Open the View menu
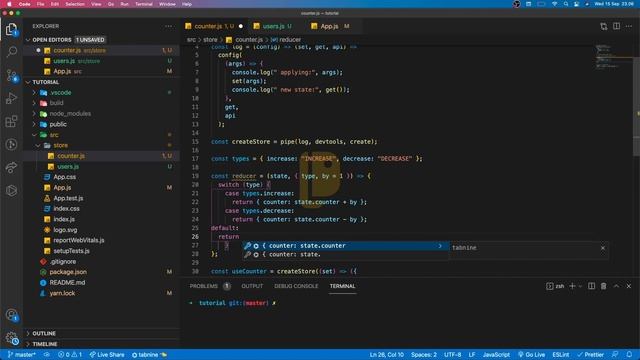This screenshot has width=640, height=360. 96,4
